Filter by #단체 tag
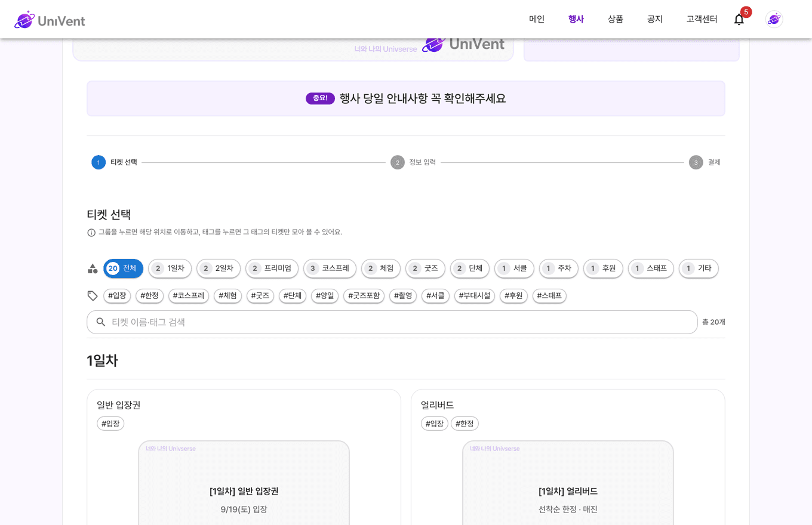This screenshot has width=812, height=525. point(293,296)
